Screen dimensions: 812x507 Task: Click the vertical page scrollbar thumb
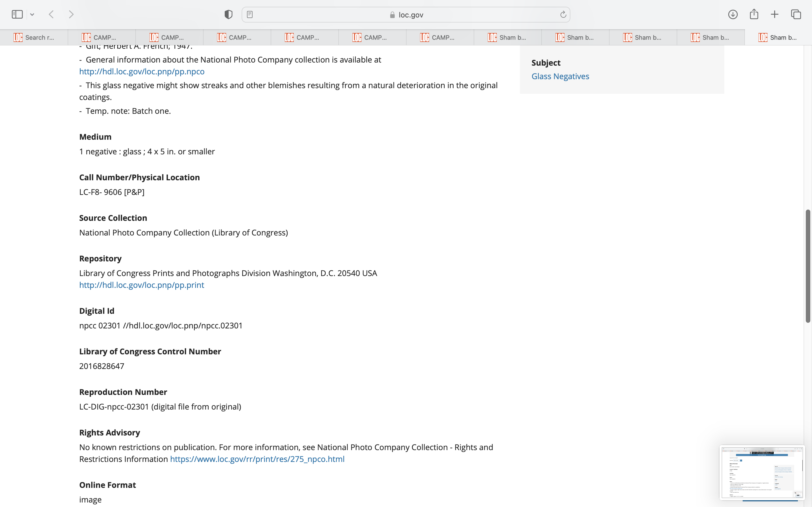point(808,266)
